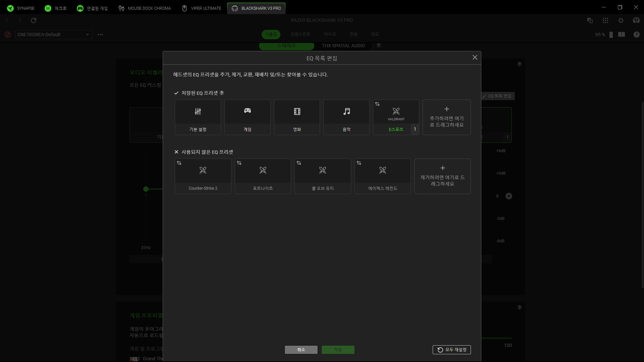
Task: Open the SYNAPSE tab
Action: tap(21, 8)
